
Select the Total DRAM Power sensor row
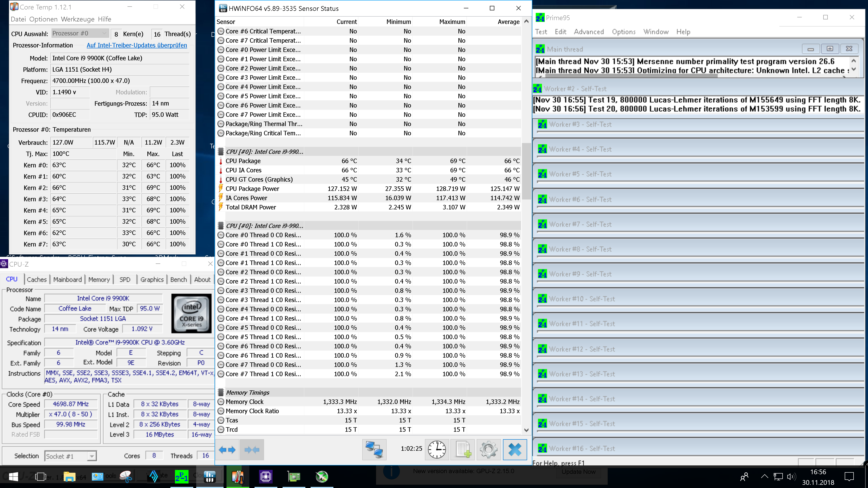pos(369,207)
